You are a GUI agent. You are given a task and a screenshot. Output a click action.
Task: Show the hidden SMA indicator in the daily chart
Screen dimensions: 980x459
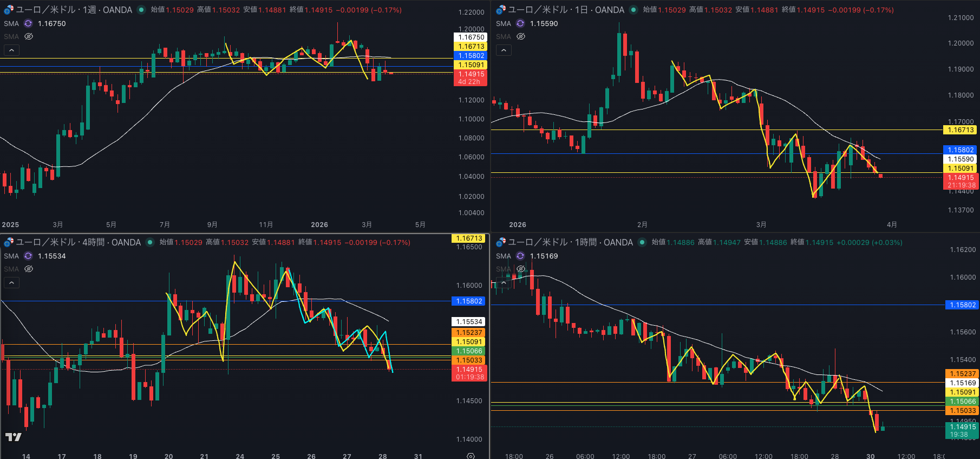521,36
